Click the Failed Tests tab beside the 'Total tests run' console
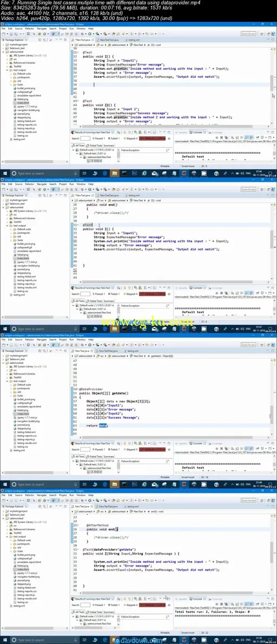 tap(95, 612)
